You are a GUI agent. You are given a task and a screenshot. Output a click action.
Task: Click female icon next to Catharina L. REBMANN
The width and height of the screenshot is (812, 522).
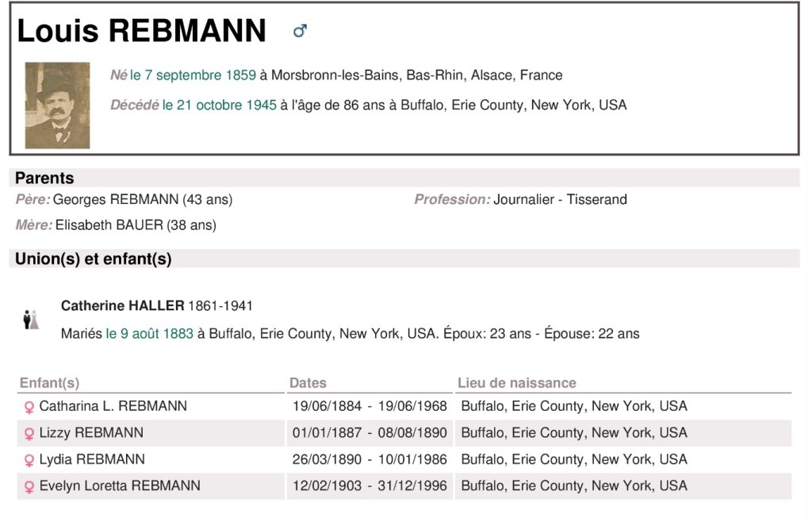29,407
